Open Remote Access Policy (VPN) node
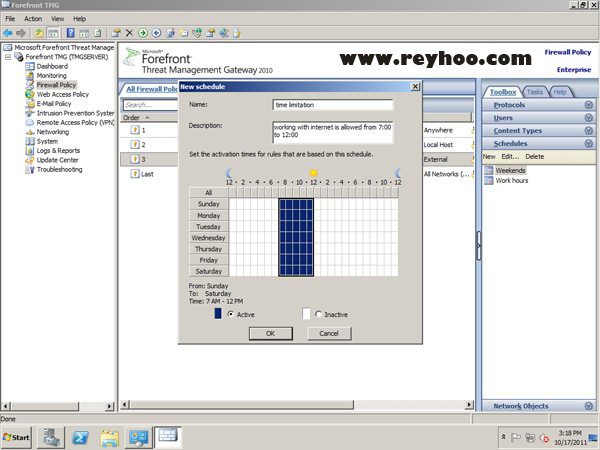 [75, 122]
